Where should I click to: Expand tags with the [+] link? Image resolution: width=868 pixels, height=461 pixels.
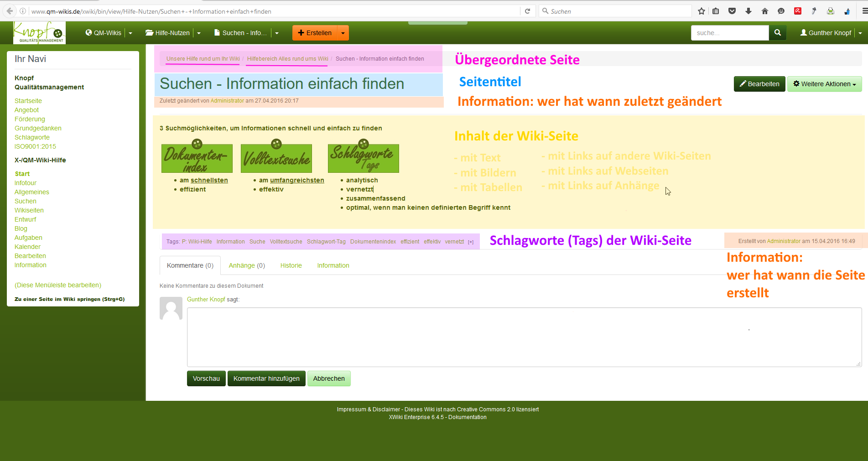click(x=471, y=242)
